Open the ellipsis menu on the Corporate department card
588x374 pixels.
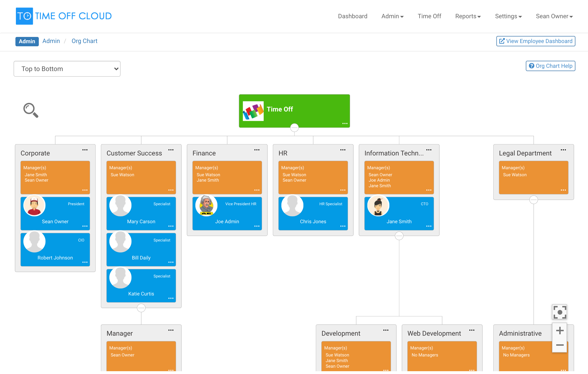coord(85,150)
